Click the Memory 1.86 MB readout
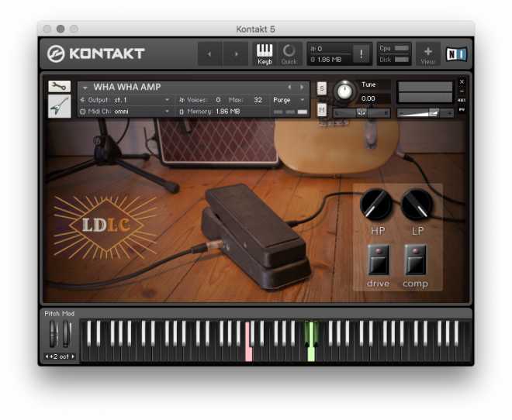The width and height of the screenshot is (512, 420). (209, 112)
